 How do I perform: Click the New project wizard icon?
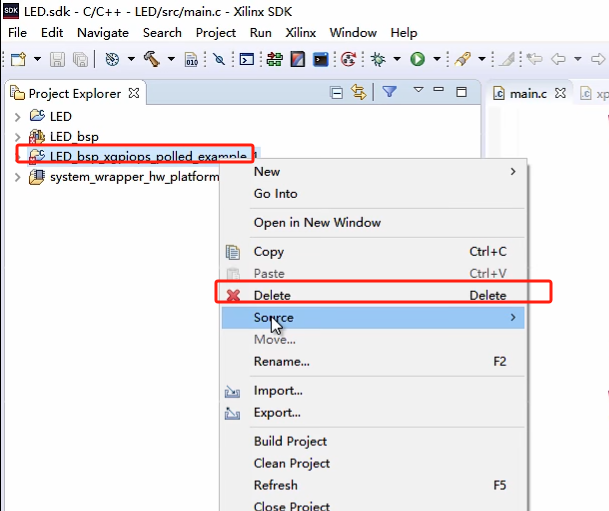pos(18,59)
